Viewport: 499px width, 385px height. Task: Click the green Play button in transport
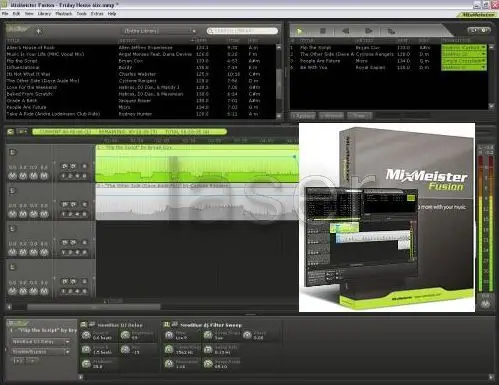300,31
